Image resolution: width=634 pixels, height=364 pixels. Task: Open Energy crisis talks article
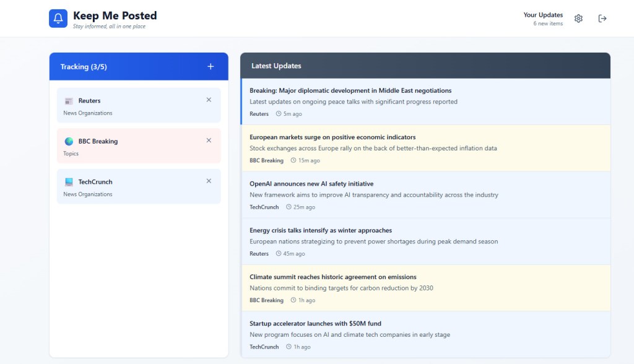pos(321,230)
